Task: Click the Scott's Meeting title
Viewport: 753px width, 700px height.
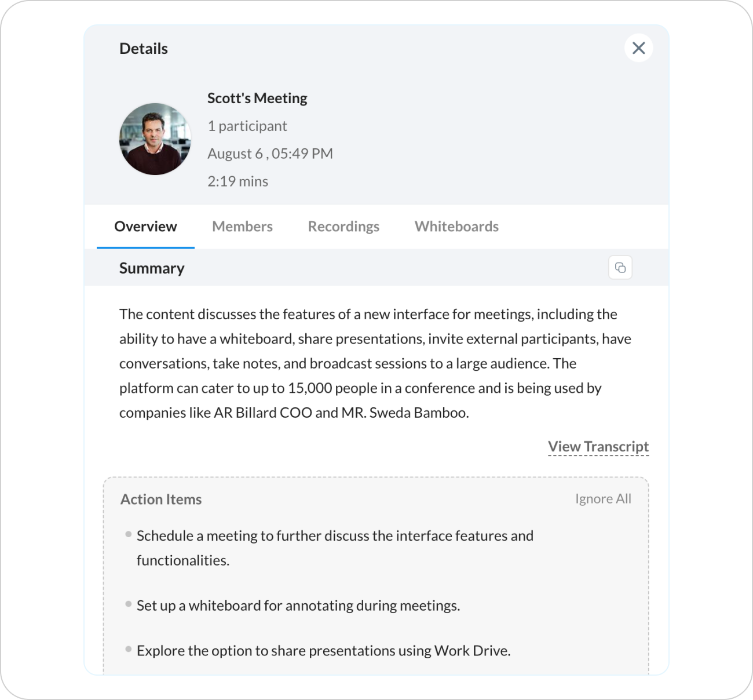Action: [257, 99]
